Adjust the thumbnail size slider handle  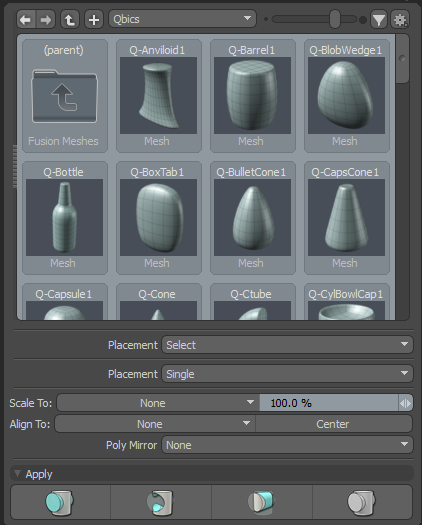pos(335,19)
